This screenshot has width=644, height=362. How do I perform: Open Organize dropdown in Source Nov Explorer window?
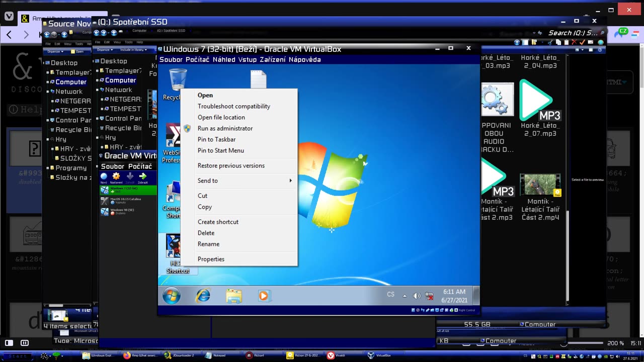point(55,51)
